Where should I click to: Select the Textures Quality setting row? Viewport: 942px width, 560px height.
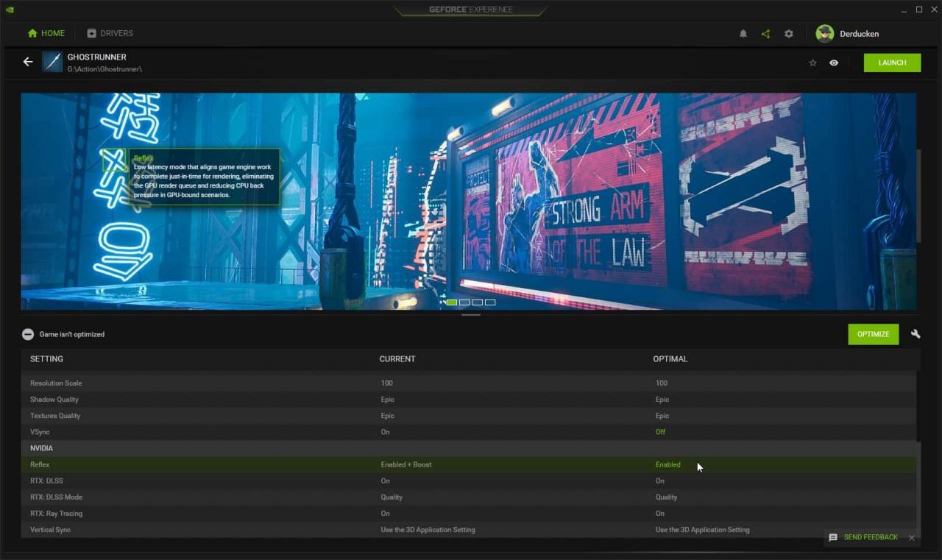(469, 416)
